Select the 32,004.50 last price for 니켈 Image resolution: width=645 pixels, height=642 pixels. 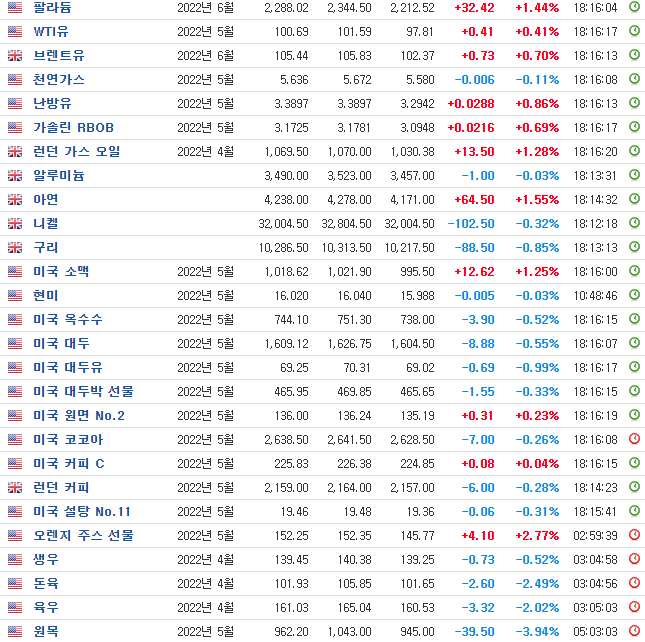pos(283,224)
